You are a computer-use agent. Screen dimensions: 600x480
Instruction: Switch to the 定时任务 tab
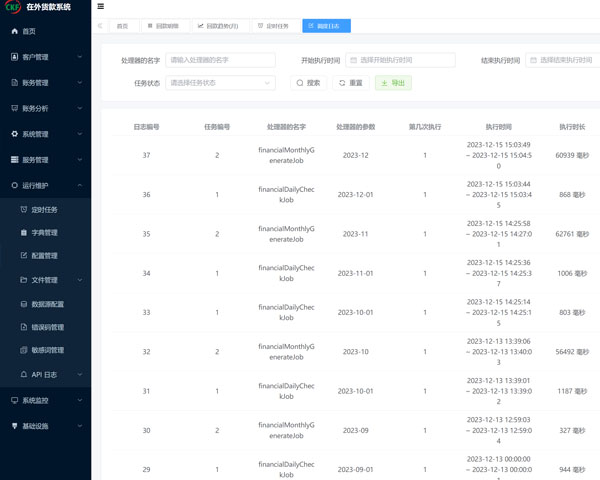point(274,25)
